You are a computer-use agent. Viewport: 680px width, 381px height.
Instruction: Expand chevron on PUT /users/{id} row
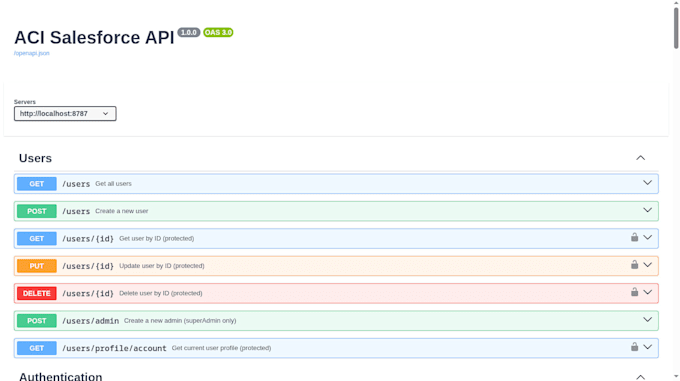647,265
